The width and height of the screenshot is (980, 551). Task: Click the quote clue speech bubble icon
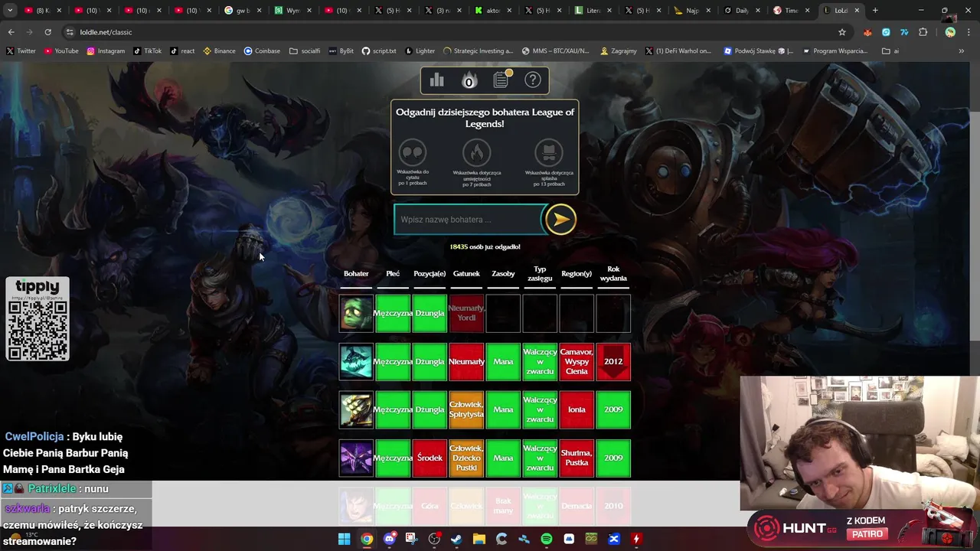413,152
